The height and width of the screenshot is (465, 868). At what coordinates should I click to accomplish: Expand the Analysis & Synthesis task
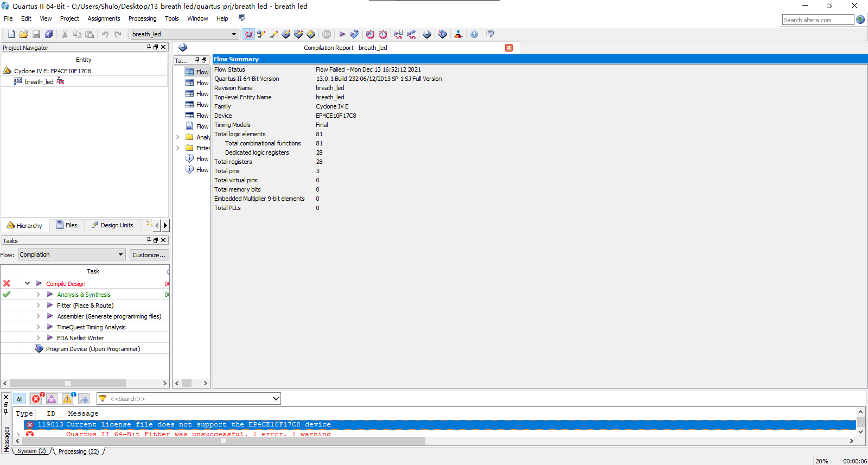[38, 294]
